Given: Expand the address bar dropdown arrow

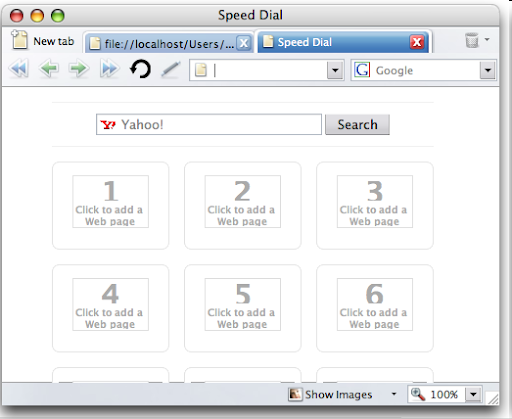Looking at the screenshot, I should [x=335, y=70].
